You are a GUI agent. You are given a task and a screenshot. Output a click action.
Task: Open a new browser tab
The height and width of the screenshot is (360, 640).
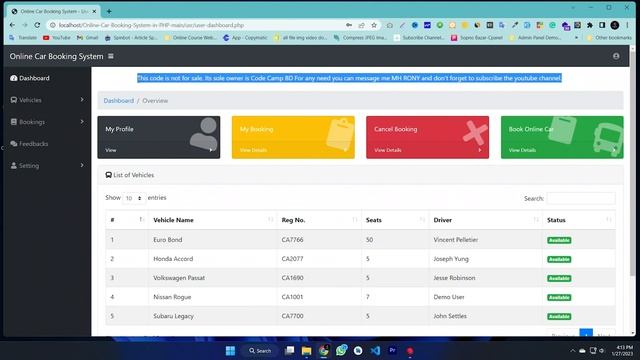point(109,11)
